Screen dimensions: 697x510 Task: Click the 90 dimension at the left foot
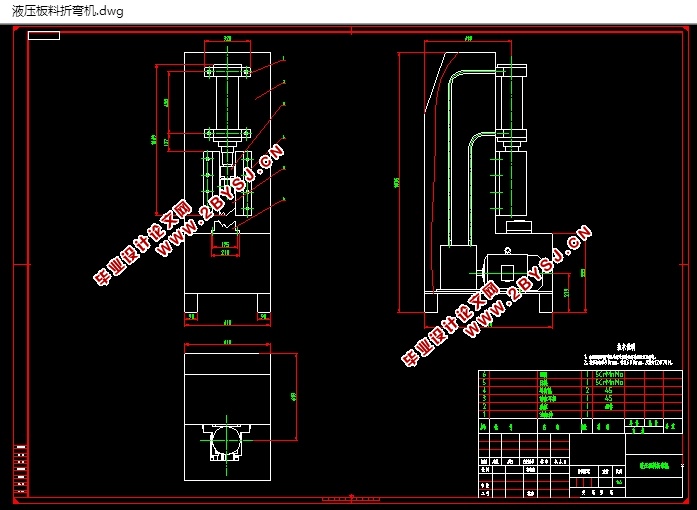coord(191,316)
